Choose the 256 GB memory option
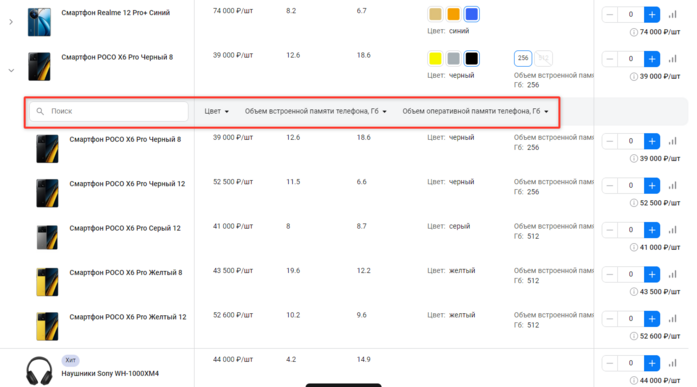The width and height of the screenshot is (697, 387). 523,58
